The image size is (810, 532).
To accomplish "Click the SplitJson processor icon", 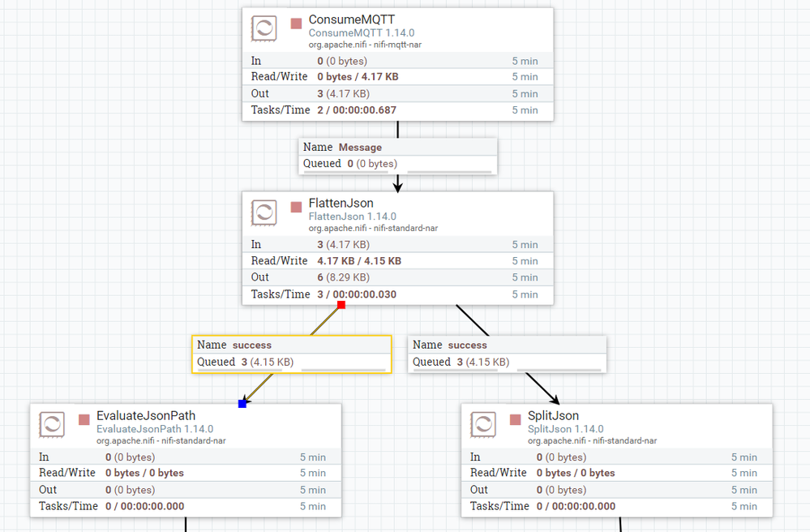I will point(483,425).
